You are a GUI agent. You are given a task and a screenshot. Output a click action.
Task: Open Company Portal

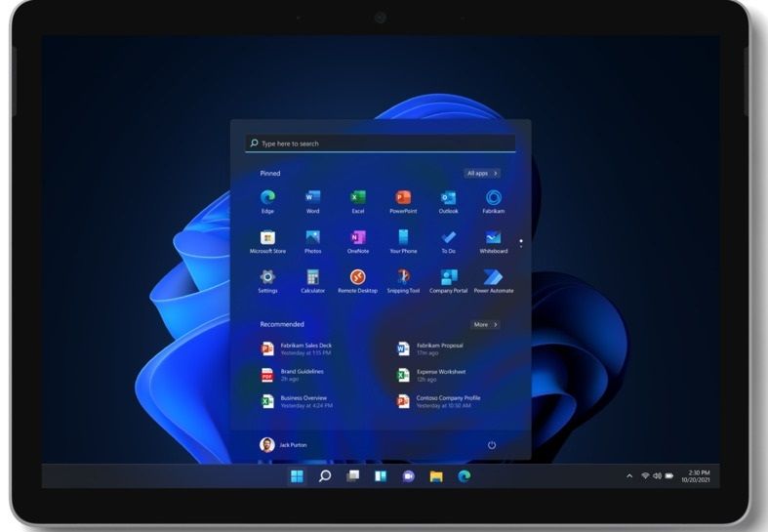[x=448, y=281]
